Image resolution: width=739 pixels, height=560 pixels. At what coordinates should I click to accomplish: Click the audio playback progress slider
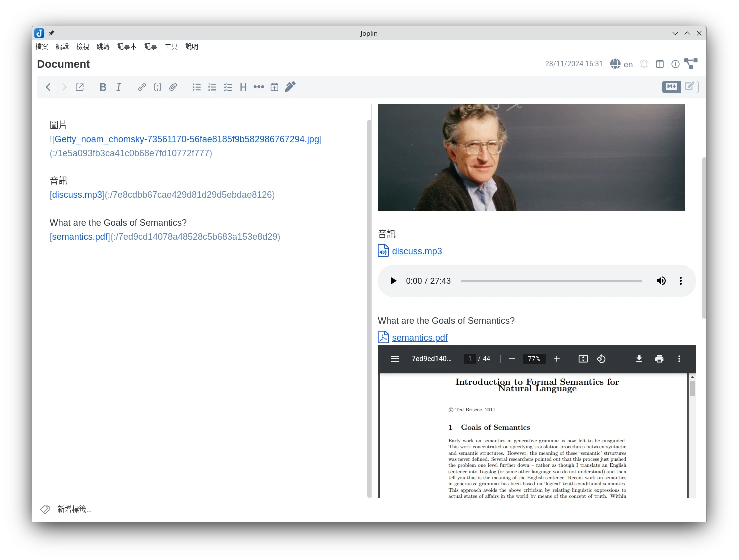pos(551,281)
